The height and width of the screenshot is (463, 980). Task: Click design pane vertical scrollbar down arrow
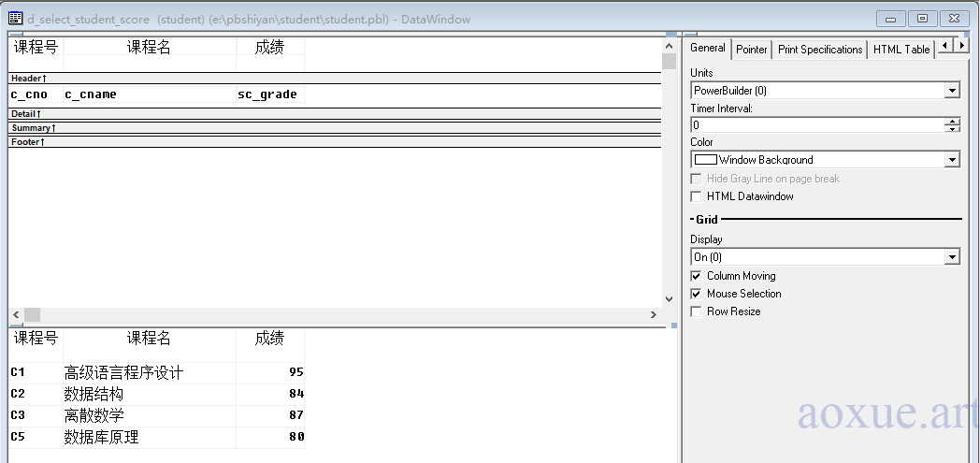pos(669,299)
